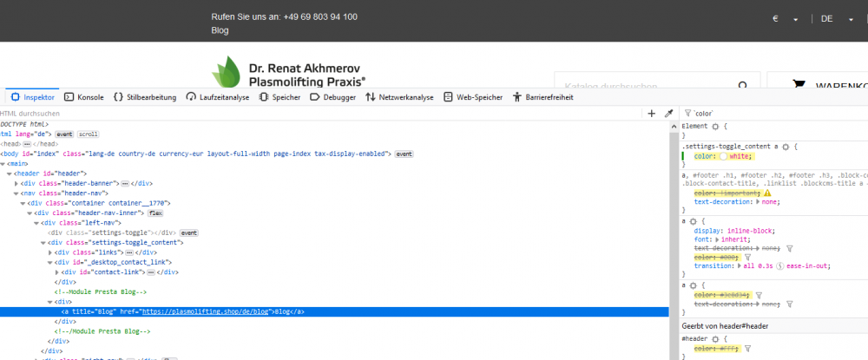This screenshot has width=868, height=360.
Task: Expand the collapsed head element ellipsis
Action: click(27, 144)
